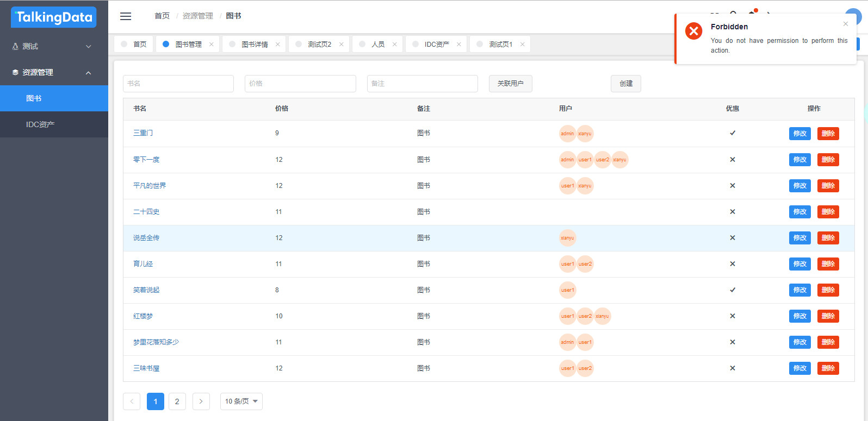The image size is (868, 421).
Task: Click the user avatar in header
Action: coord(853,15)
